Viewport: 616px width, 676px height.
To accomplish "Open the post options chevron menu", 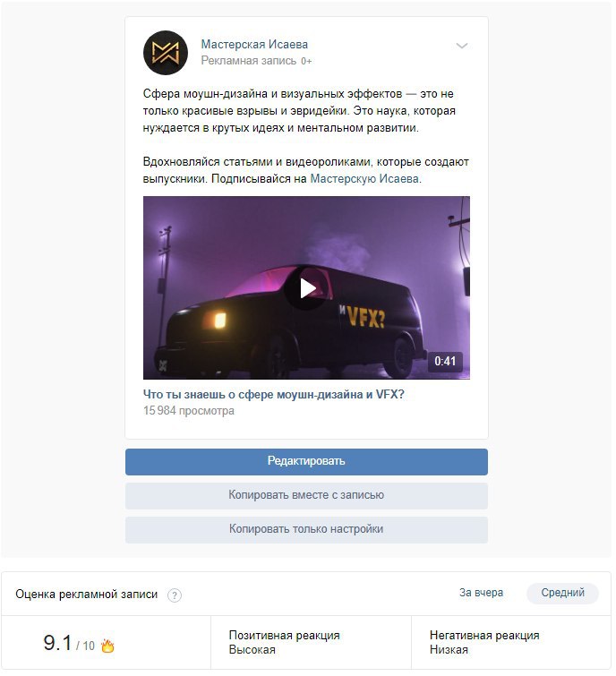I will pos(462,46).
